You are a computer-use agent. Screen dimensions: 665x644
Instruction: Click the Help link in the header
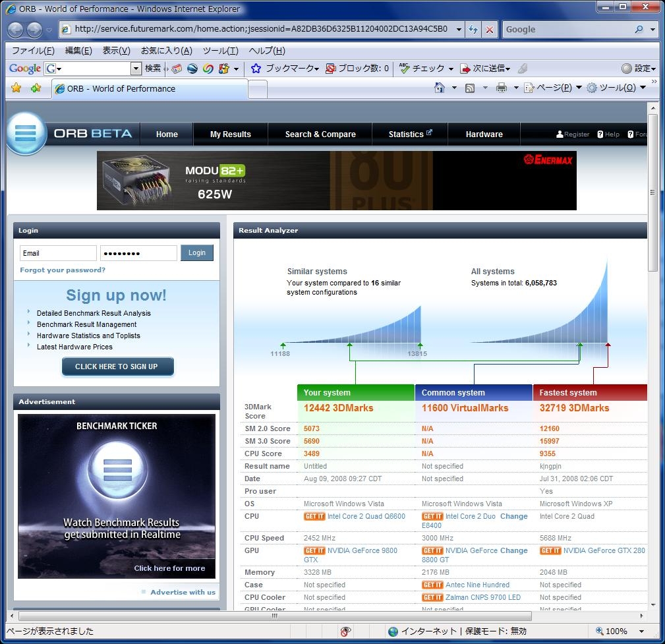point(608,134)
